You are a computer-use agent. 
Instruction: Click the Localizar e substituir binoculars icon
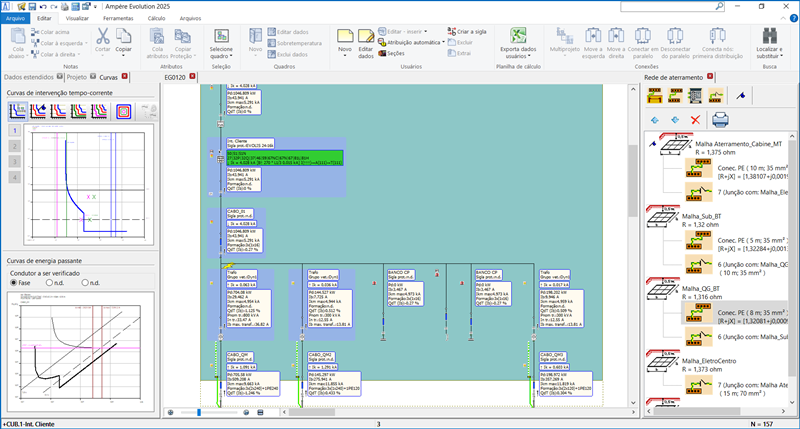pyautogui.click(x=769, y=36)
